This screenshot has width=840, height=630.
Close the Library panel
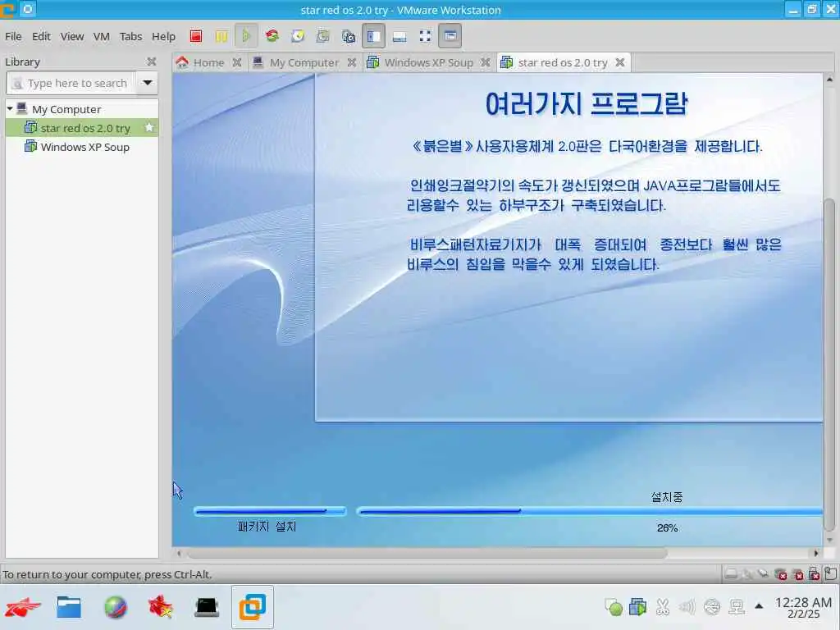point(152,62)
